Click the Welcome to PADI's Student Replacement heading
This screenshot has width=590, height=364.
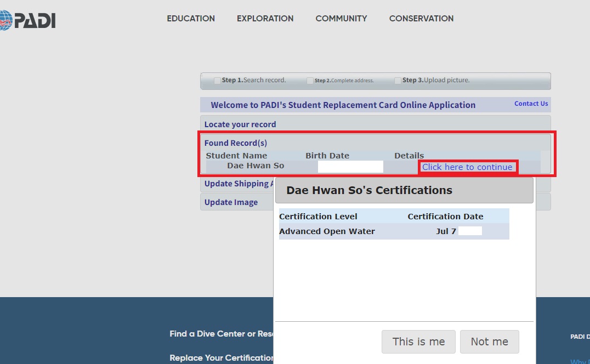[343, 105]
